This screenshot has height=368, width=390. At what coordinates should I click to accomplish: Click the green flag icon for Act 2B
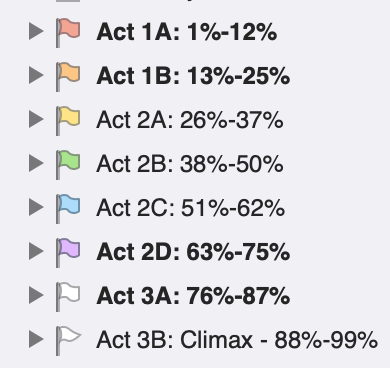[68, 164]
